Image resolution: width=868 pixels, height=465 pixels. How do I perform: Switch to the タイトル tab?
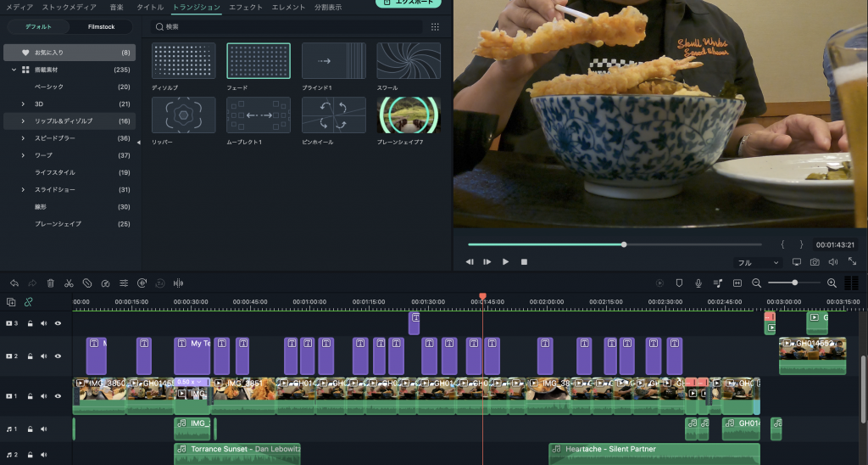[150, 7]
